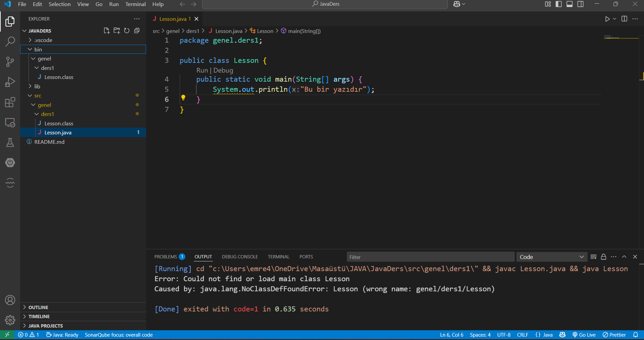Screen dimensions: 644x340
Task: Click Go Live in status bar
Action: [584, 335]
